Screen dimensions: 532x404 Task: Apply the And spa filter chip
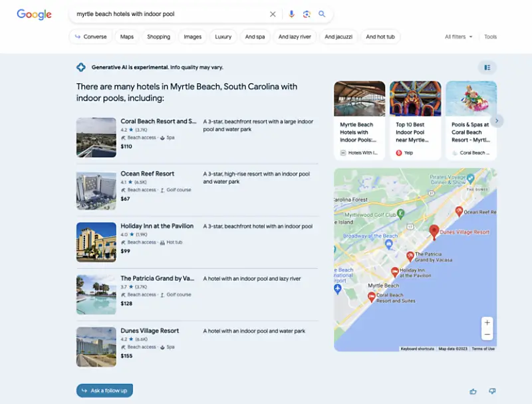tap(255, 37)
